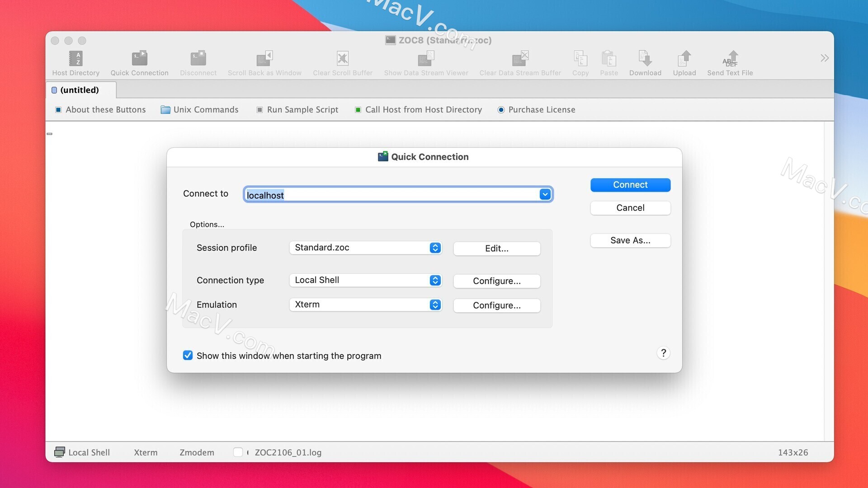Open the Unix Commands folder button
This screenshot has height=488, width=868.
click(199, 110)
